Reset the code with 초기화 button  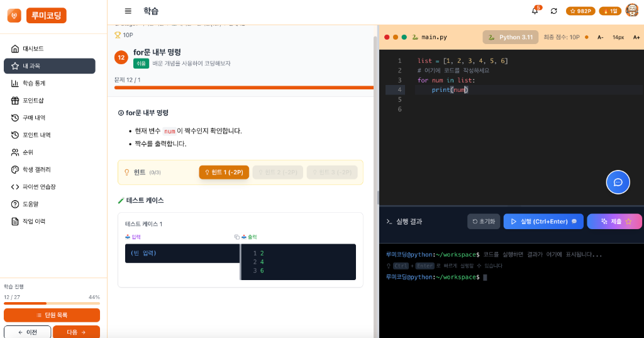[x=483, y=222]
